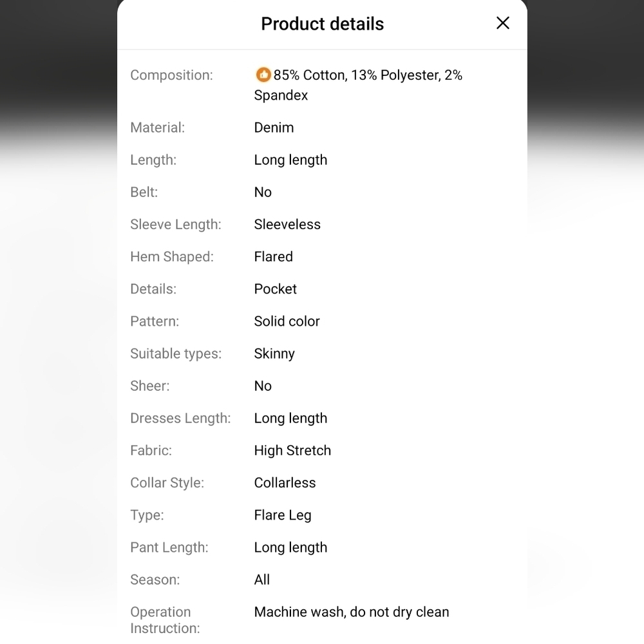The image size is (644, 644).
Task: Click the Operation Instruction label
Action: coord(165,620)
